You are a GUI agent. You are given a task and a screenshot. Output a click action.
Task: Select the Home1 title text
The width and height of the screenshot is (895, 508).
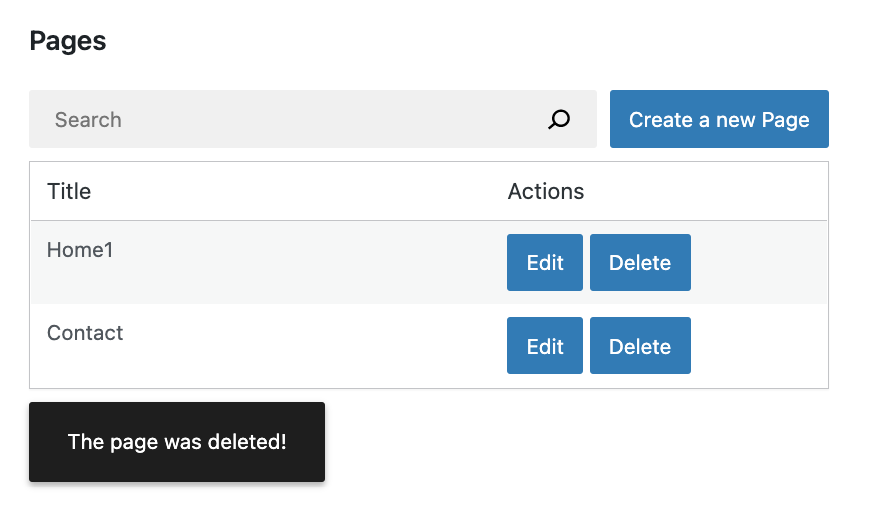click(80, 250)
